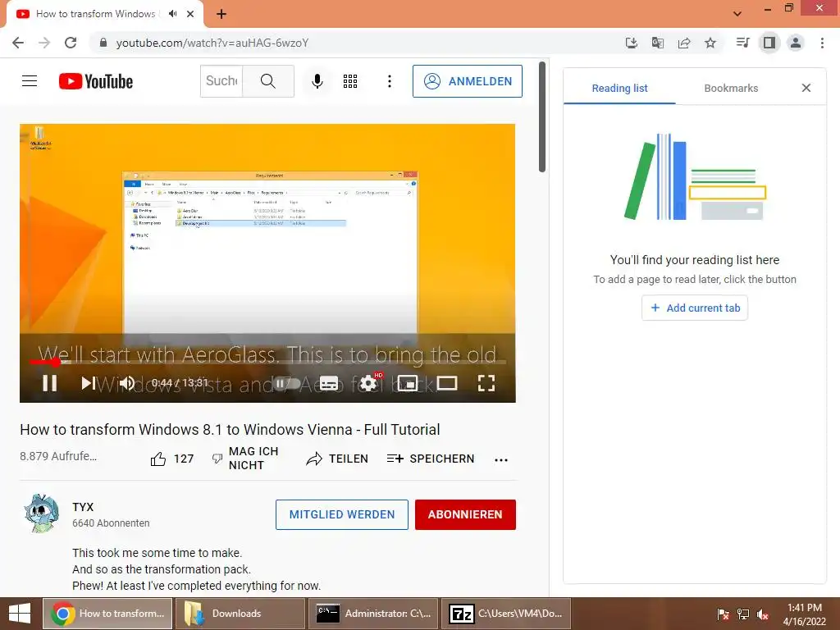The width and height of the screenshot is (840, 630).
Task: Toggle the side panel button
Action: (x=769, y=43)
